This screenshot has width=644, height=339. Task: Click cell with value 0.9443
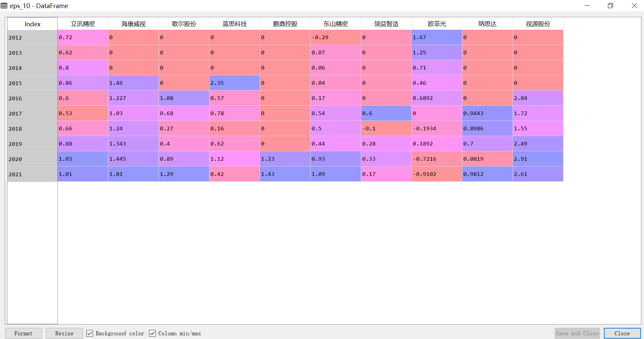(x=488, y=113)
